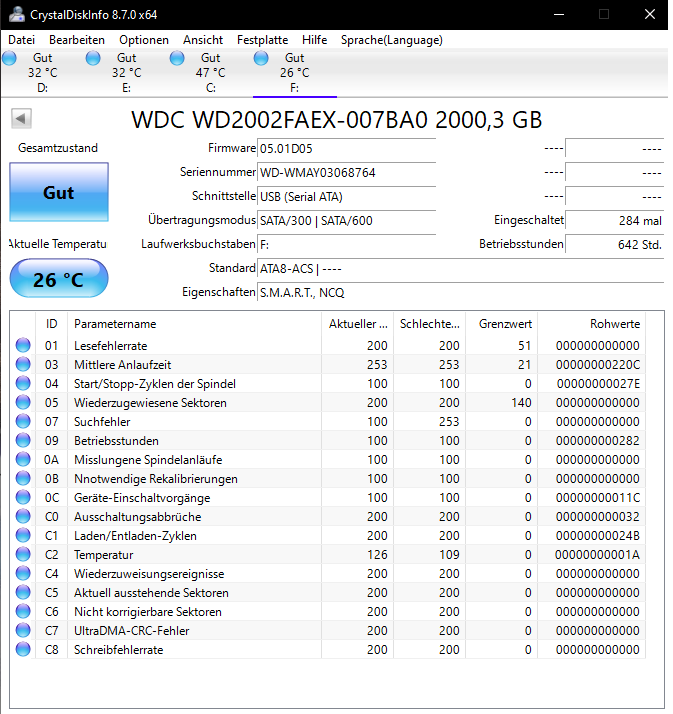The image size is (673, 714).
Task: Select drive E: health indicator icon
Action: point(93,58)
